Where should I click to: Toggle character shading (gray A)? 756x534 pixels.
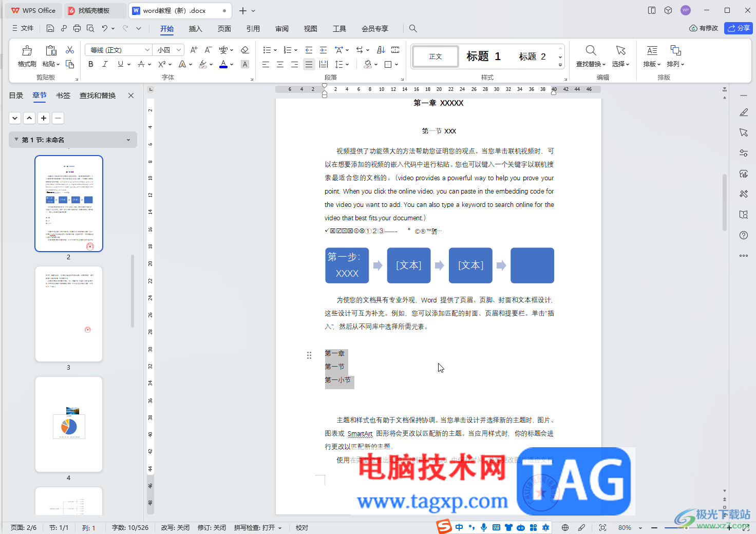(245, 64)
